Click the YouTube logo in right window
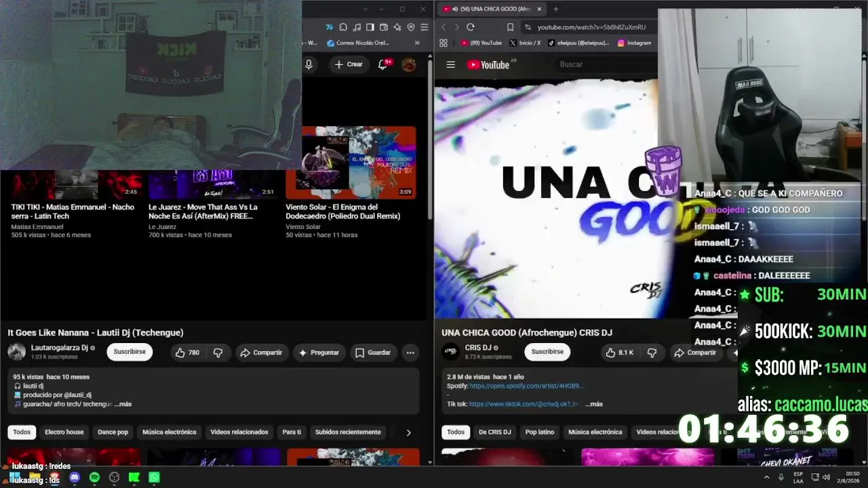This screenshot has width=868, height=488. point(488,64)
